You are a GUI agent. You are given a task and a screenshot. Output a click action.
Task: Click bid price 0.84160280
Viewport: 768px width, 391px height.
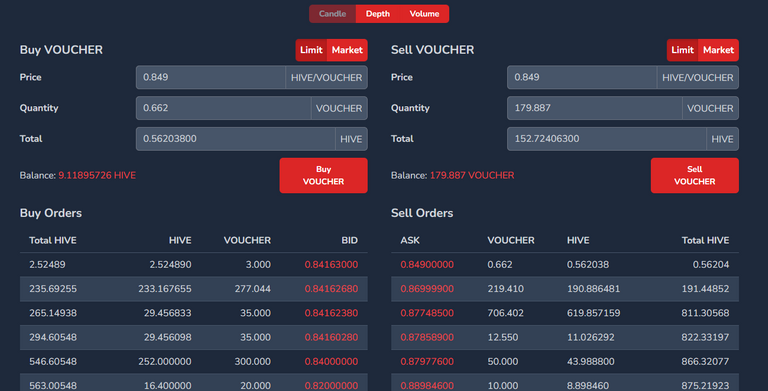[331, 337]
